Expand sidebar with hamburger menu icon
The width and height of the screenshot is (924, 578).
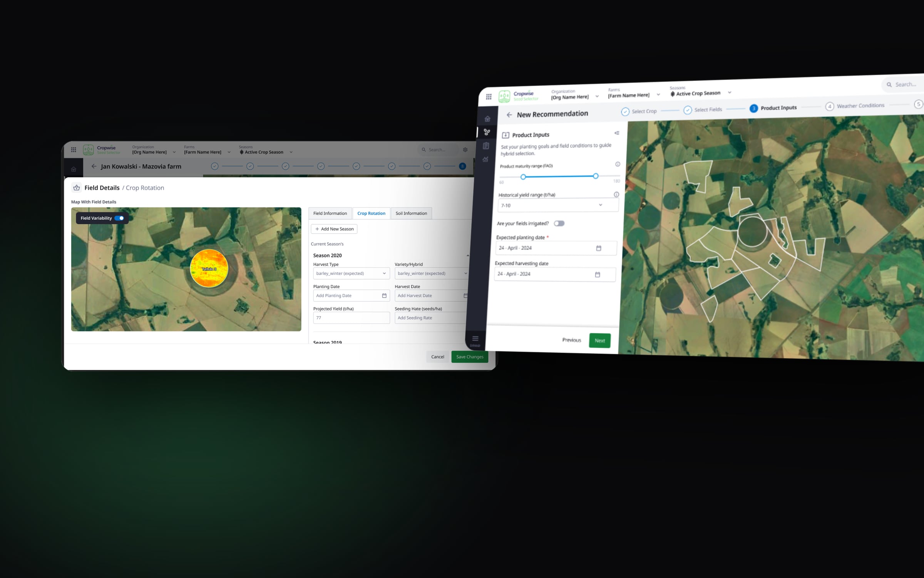(x=475, y=338)
